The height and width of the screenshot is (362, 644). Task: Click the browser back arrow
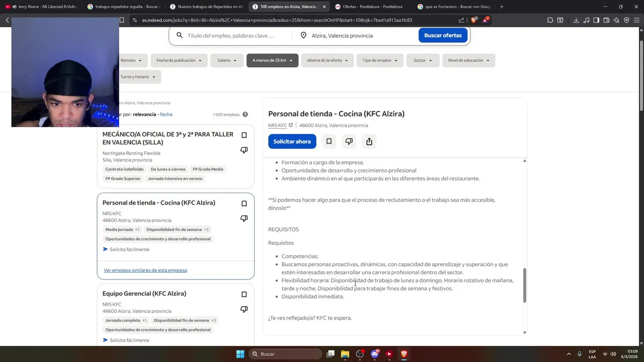tap(7, 20)
